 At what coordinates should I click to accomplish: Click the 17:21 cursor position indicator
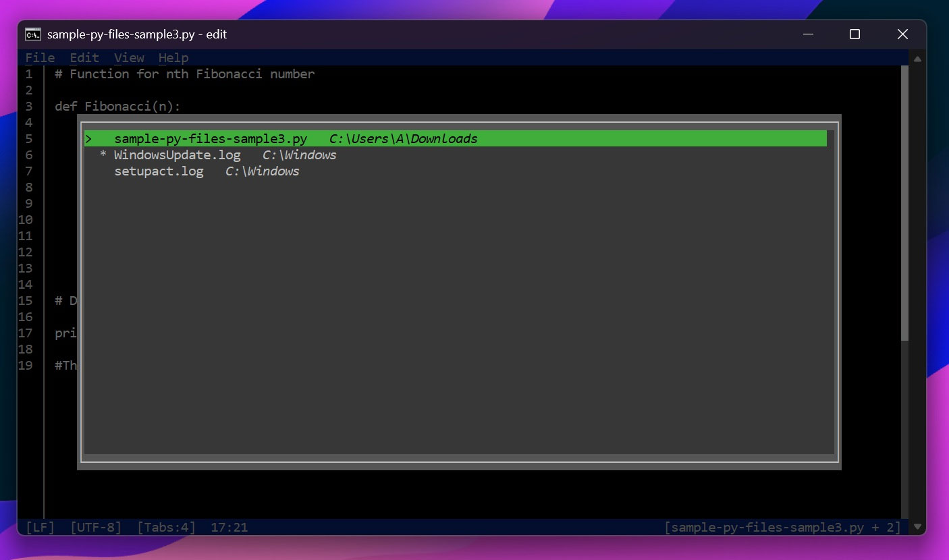[229, 528]
